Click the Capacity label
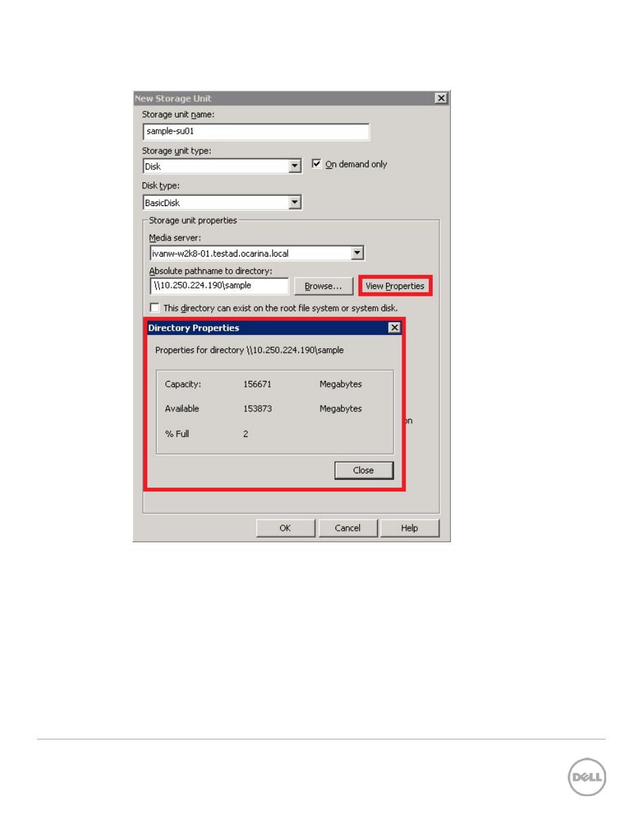Image resolution: width=644 pixels, height=834 pixels. (183, 384)
